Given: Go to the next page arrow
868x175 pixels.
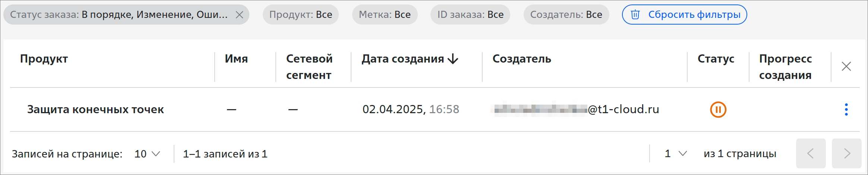Looking at the screenshot, I should 847,153.
